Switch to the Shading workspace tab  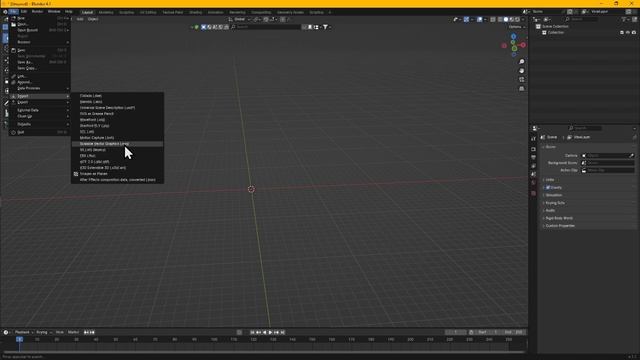pos(196,12)
